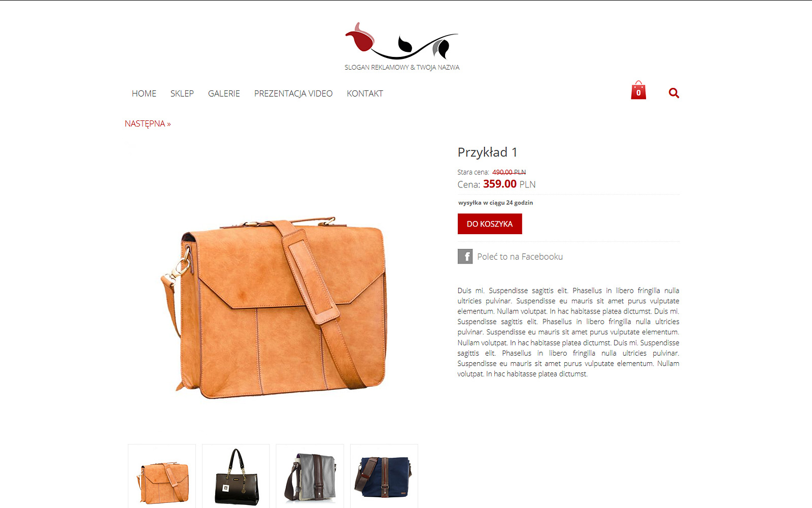Go to the HOME menu item

(x=144, y=93)
